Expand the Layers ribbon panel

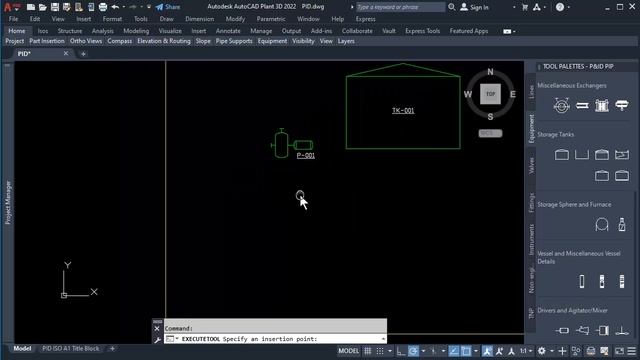pyautogui.click(x=346, y=41)
